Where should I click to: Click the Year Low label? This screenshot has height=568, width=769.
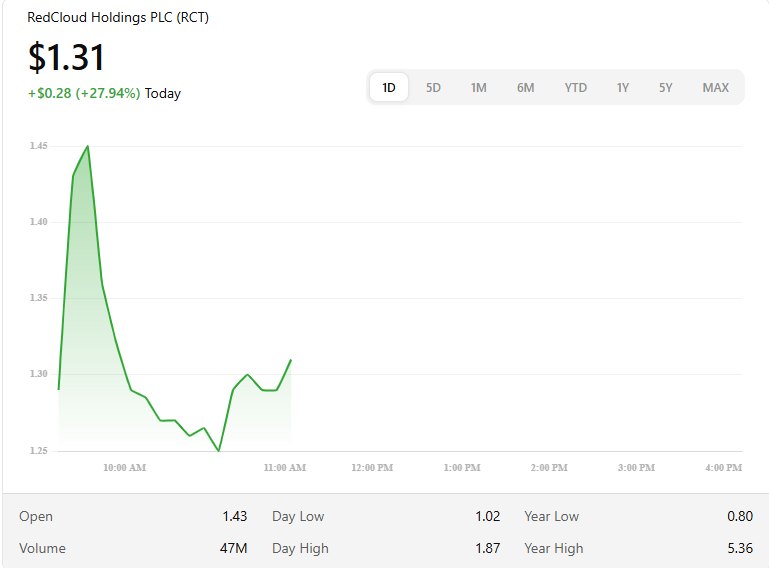pos(552,516)
